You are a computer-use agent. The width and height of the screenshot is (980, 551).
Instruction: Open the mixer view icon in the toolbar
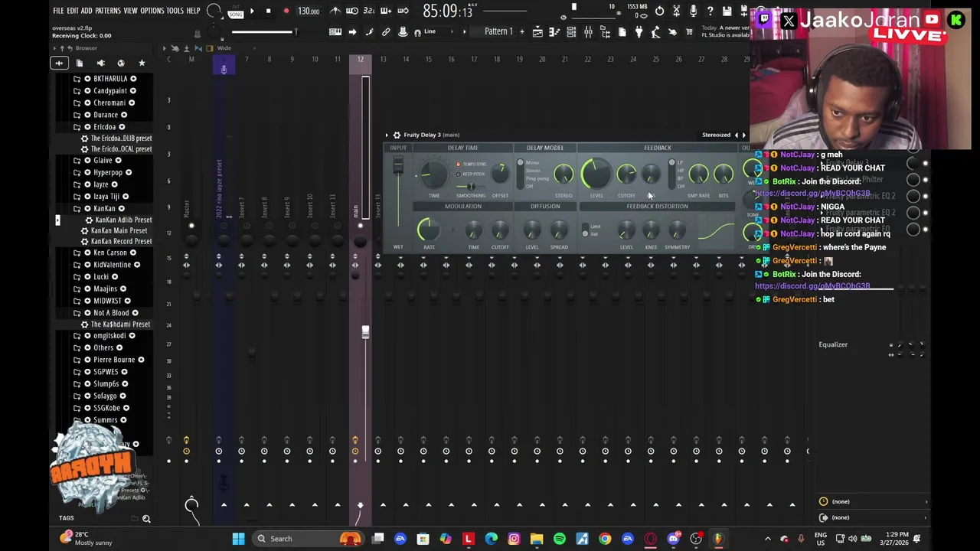[588, 32]
